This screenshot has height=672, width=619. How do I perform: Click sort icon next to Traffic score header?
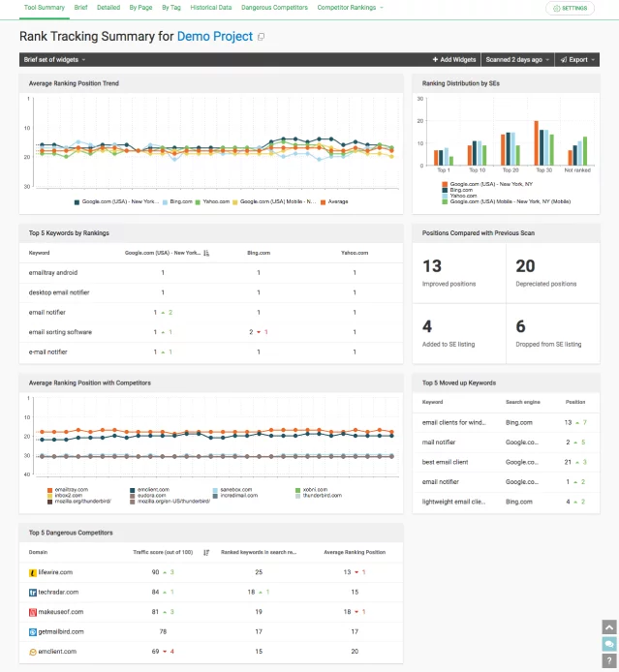click(x=206, y=553)
